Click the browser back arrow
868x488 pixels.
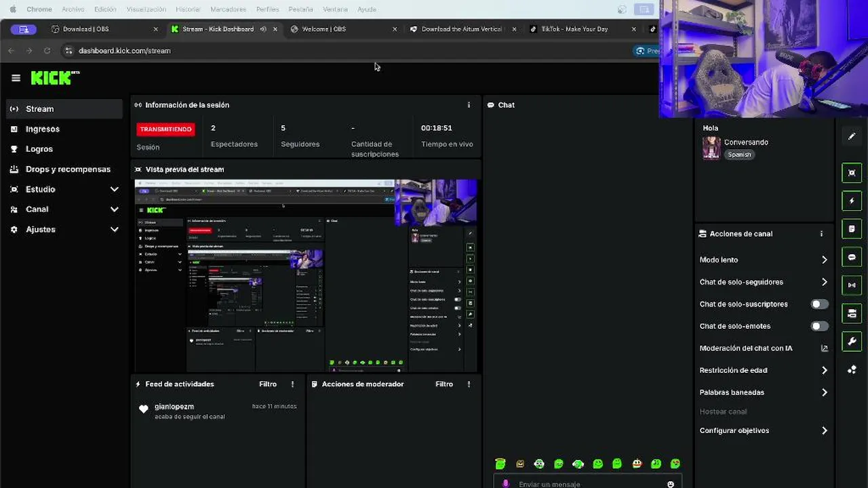[x=11, y=51]
